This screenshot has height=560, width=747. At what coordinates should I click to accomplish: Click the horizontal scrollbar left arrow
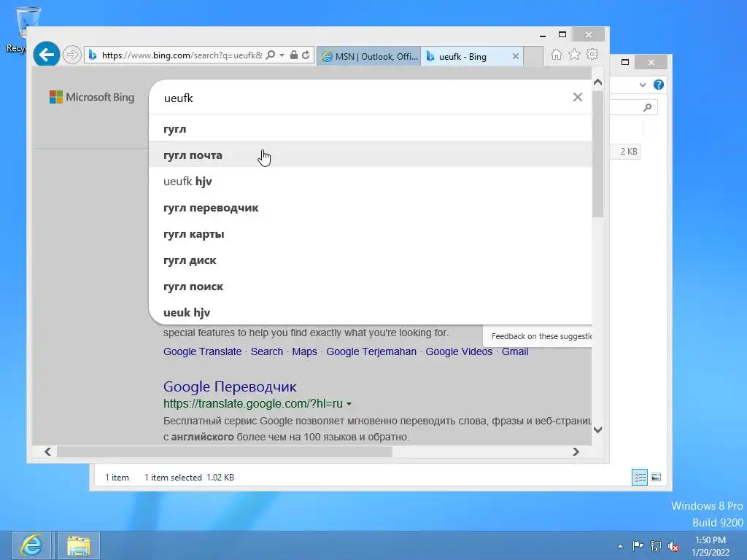[47, 451]
